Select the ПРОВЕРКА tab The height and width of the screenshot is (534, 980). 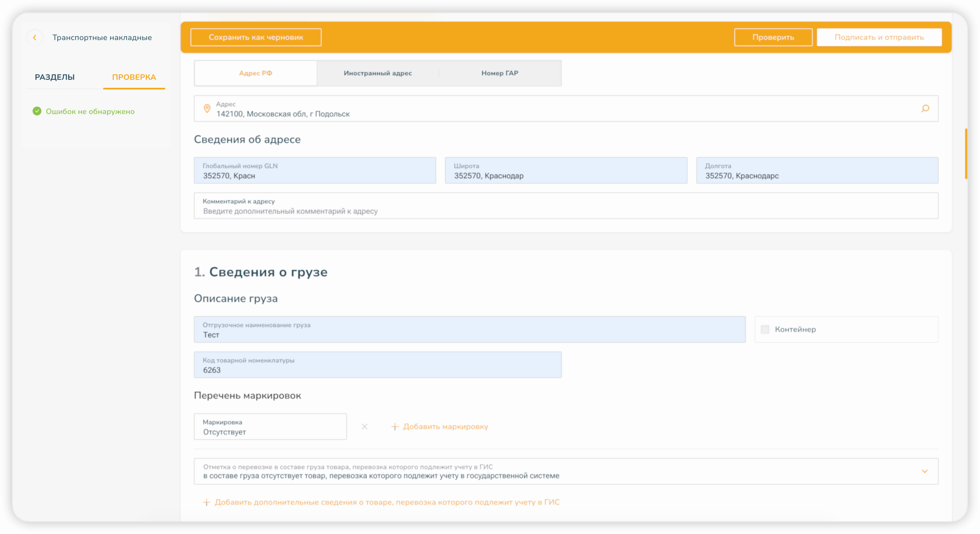coord(134,77)
